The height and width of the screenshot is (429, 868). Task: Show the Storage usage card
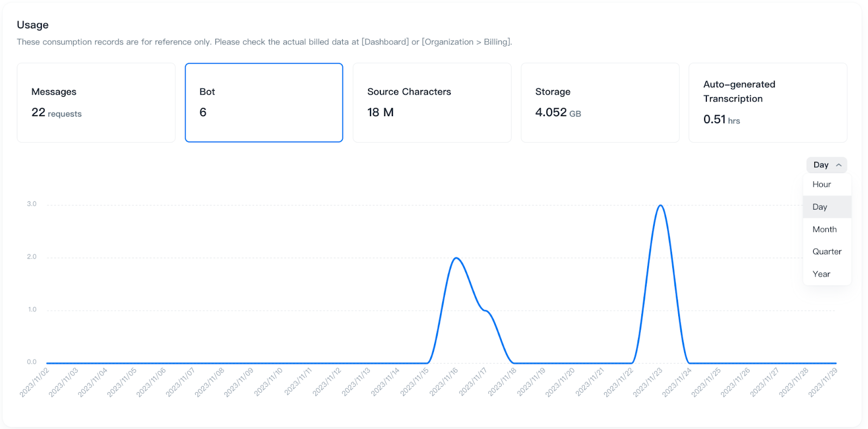click(x=600, y=103)
